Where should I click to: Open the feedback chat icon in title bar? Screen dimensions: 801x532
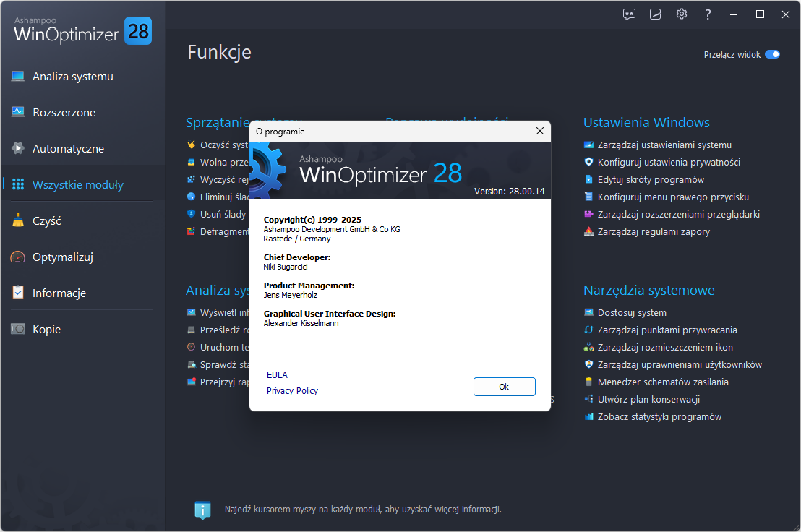click(x=629, y=14)
